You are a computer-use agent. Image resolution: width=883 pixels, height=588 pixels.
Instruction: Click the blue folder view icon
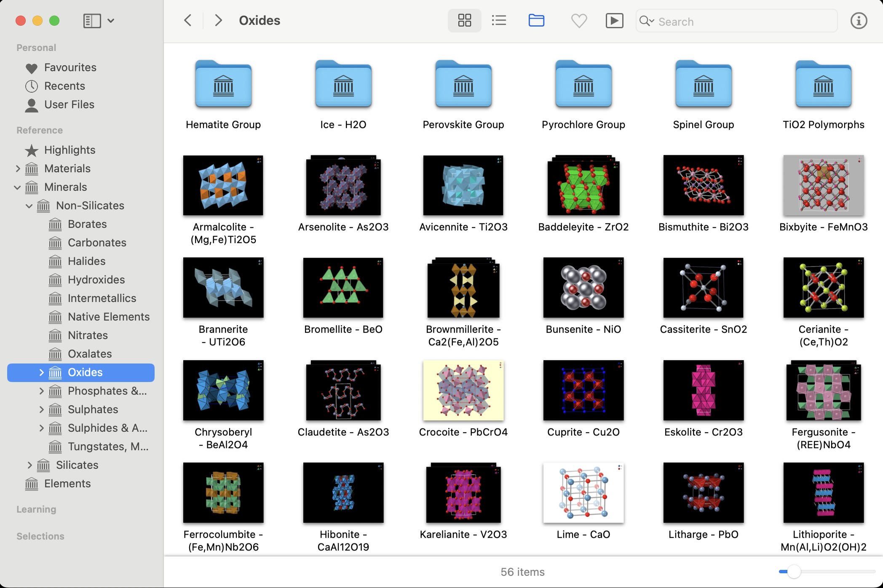[536, 20]
